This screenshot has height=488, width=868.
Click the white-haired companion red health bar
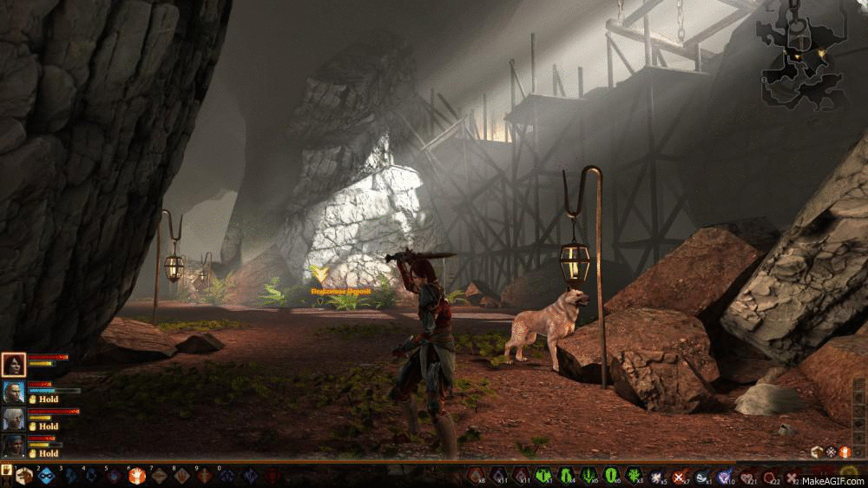click(x=54, y=412)
